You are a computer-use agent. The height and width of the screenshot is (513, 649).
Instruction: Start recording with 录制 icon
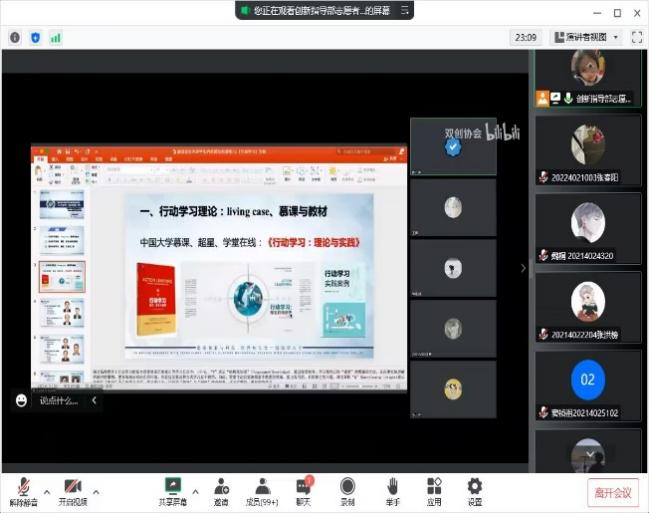(x=347, y=490)
